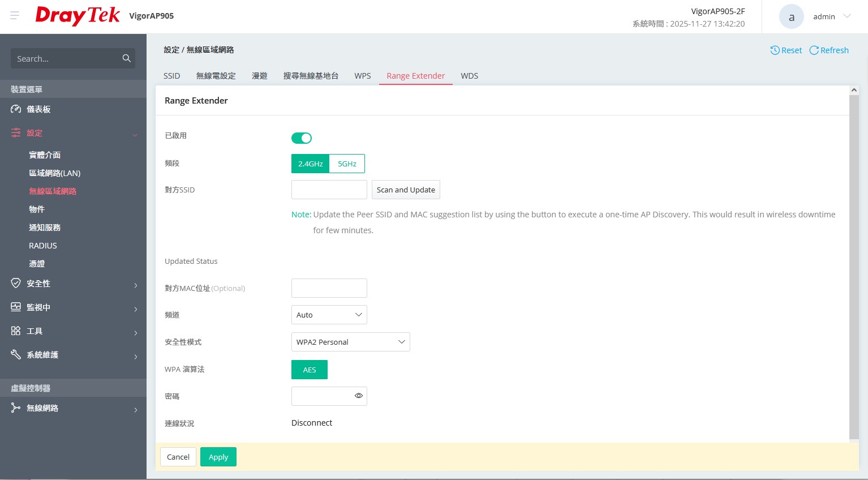Click the monitoring (監視中) icon
This screenshot has height=480, width=868.
[x=16, y=307]
